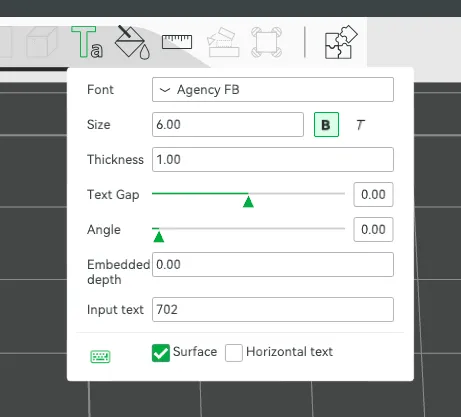Open the Color Painting bucket tool

(x=132, y=43)
